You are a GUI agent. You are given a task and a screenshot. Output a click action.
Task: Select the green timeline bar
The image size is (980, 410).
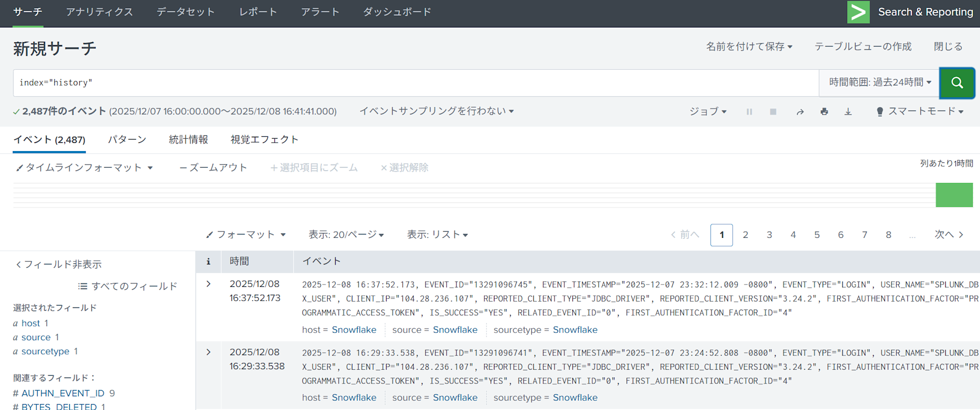point(954,195)
